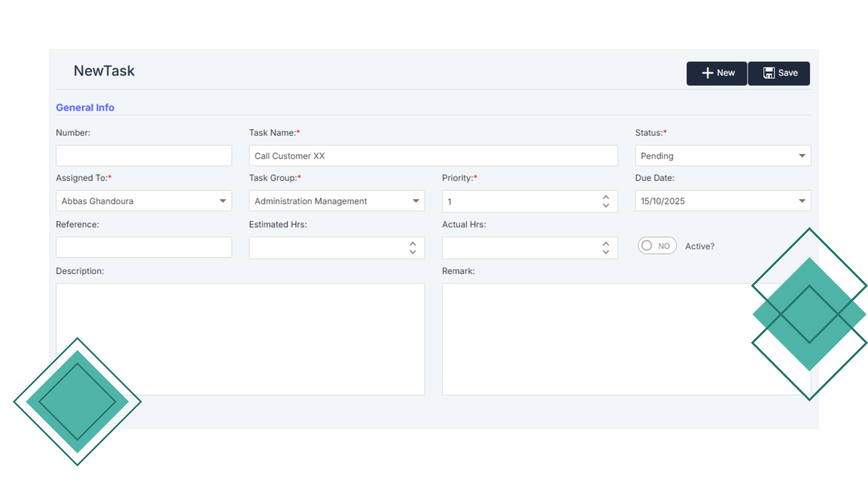The height and width of the screenshot is (489, 868).
Task: Click the Task Name text field
Action: click(433, 156)
